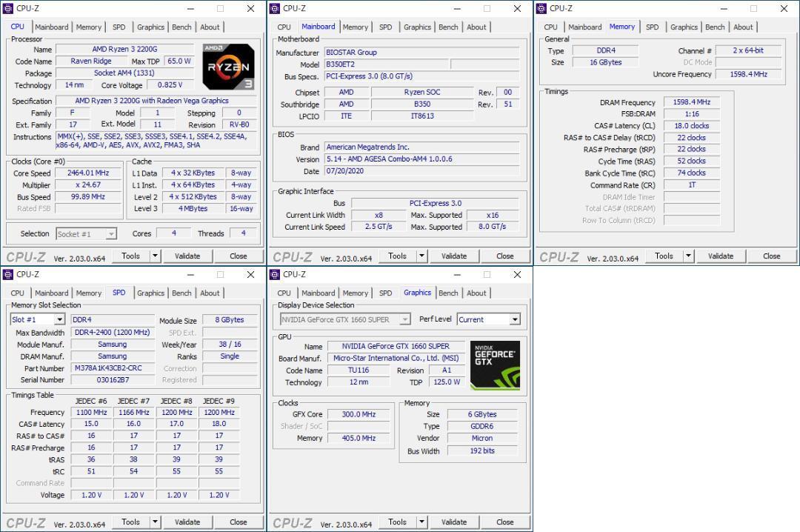
Task: Click title bar CPU-Z icon of the SPD window
Action: coord(7,274)
